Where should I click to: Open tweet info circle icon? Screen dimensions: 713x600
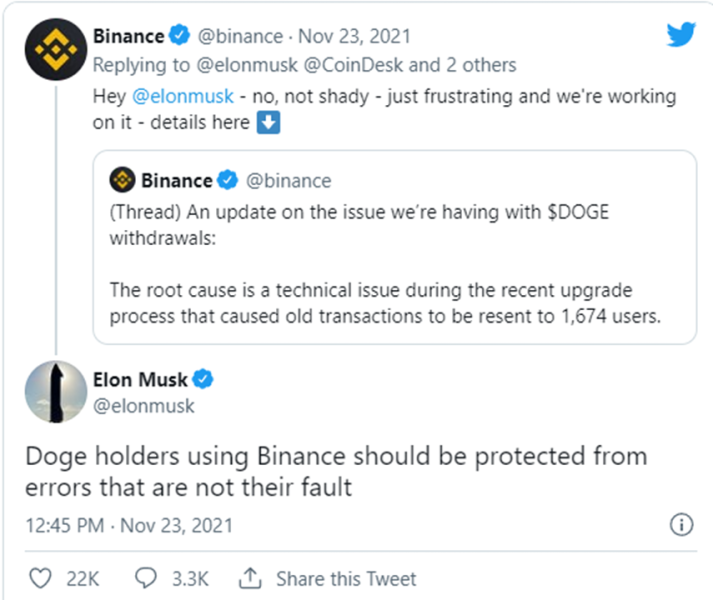point(680,525)
